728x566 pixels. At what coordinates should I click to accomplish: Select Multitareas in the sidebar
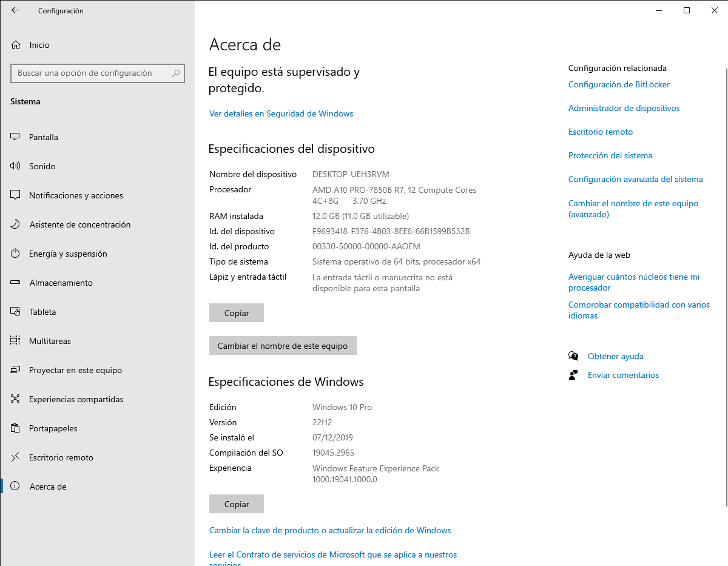click(x=50, y=341)
